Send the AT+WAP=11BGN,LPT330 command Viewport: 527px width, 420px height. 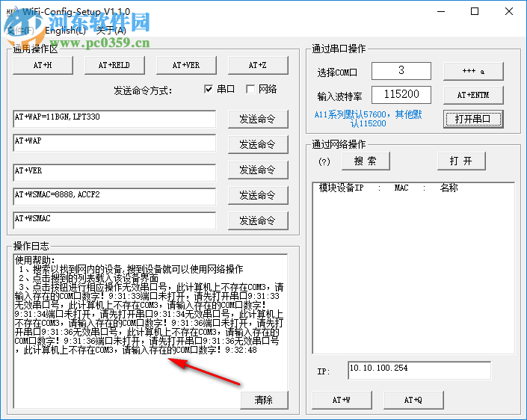point(258,119)
